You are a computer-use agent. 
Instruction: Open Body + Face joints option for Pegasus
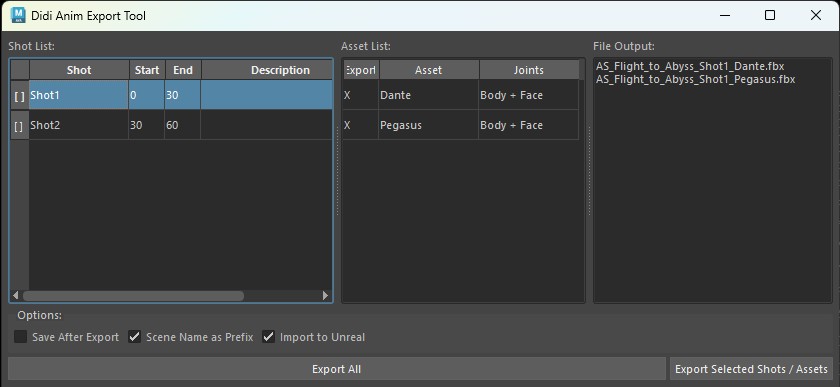tap(529, 125)
